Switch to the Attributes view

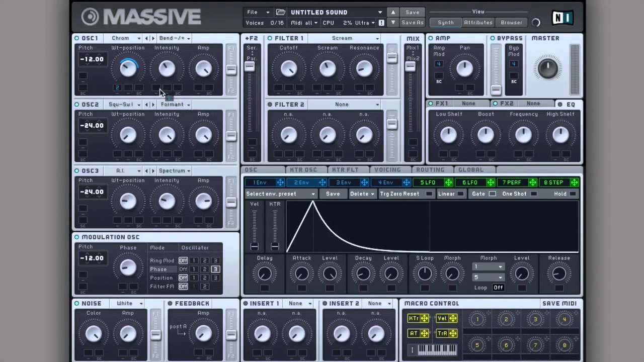(478, 23)
